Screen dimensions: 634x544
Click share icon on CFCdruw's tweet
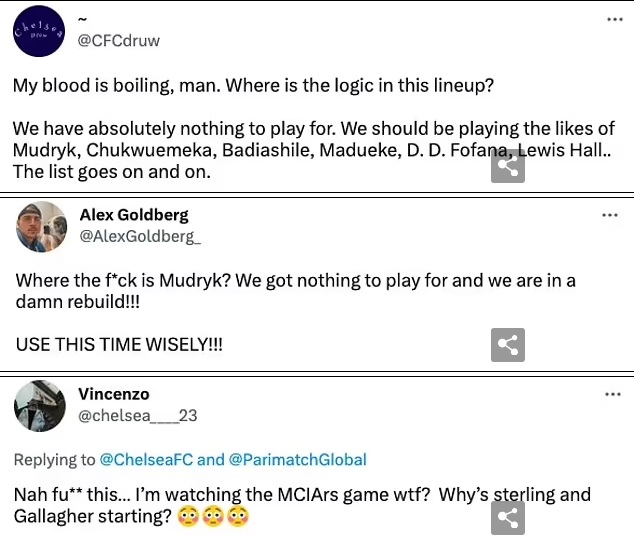(x=508, y=166)
